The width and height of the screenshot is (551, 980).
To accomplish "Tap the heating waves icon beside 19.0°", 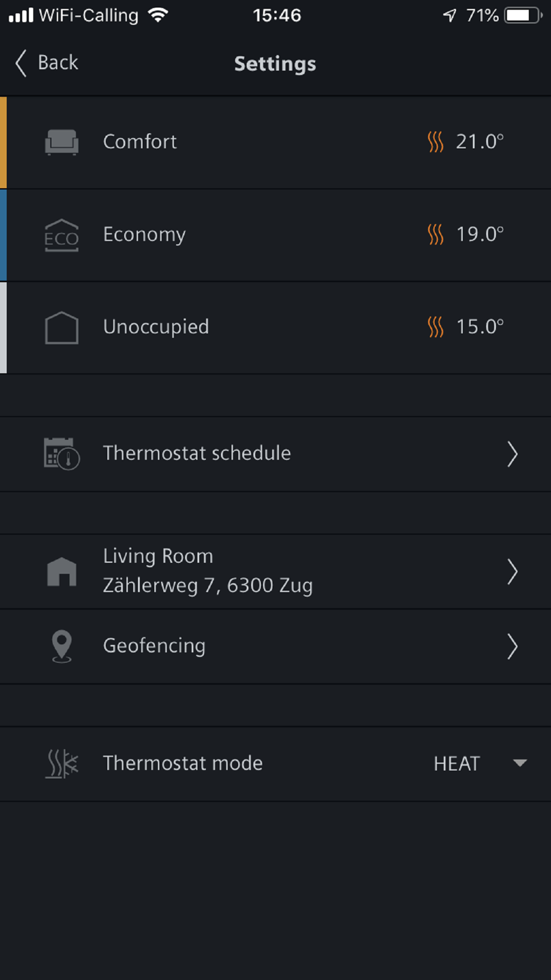I will coord(435,235).
